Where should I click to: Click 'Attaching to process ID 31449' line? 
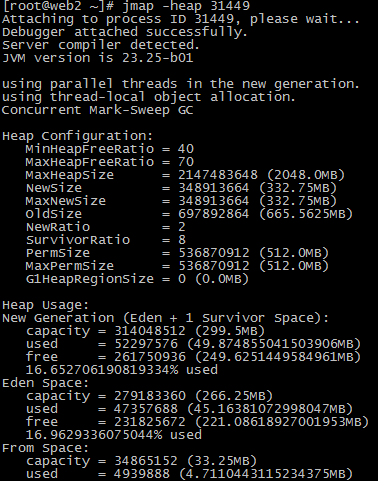click(x=181, y=19)
